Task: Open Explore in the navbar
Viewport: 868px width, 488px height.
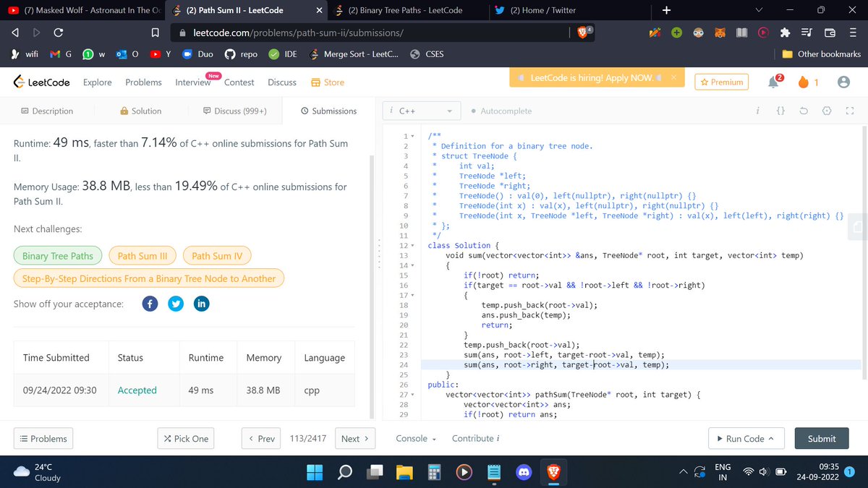Action: pyautogui.click(x=98, y=82)
